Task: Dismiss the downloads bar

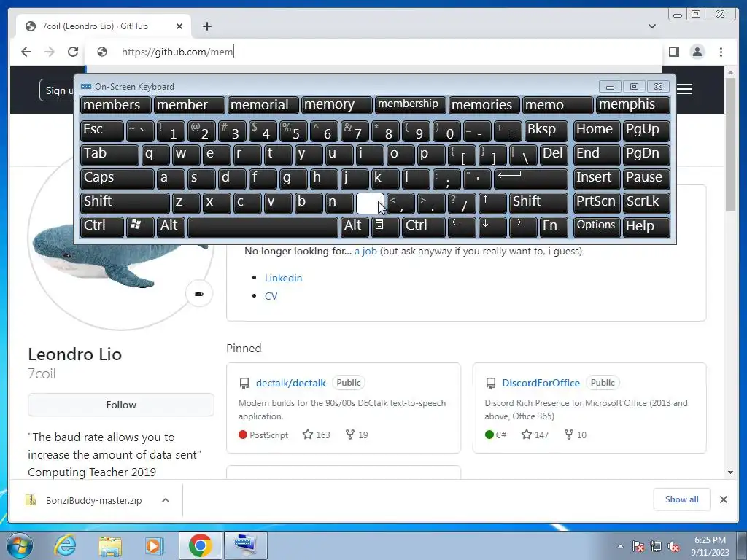Action: point(723,499)
